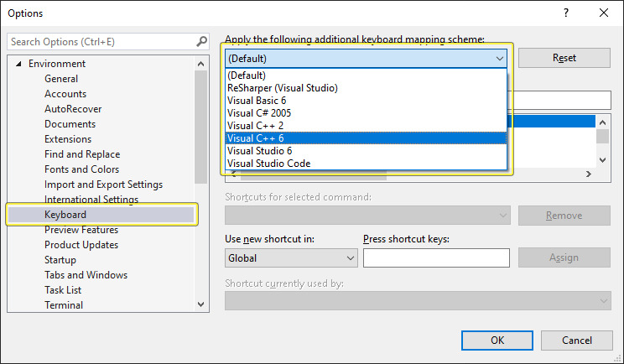Image resolution: width=624 pixels, height=364 pixels.
Task: Click the search magnifier icon
Action: pyautogui.click(x=202, y=41)
